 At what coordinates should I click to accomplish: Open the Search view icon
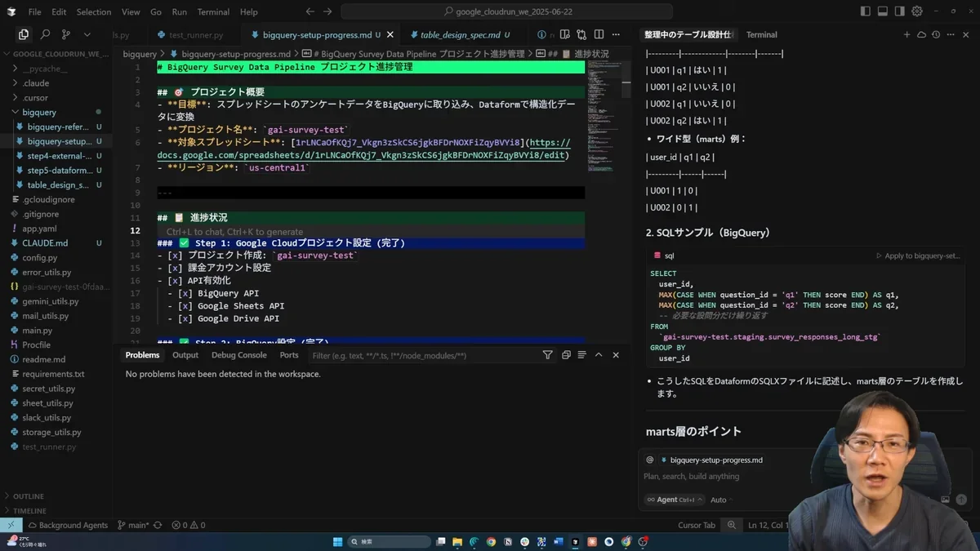[x=45, y=35]
